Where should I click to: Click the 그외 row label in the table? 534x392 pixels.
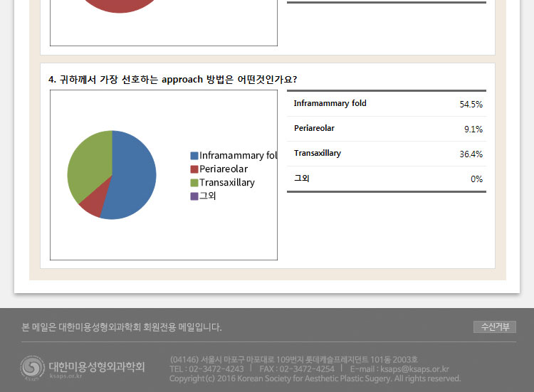pyautogui.click(x=301, y=179)
